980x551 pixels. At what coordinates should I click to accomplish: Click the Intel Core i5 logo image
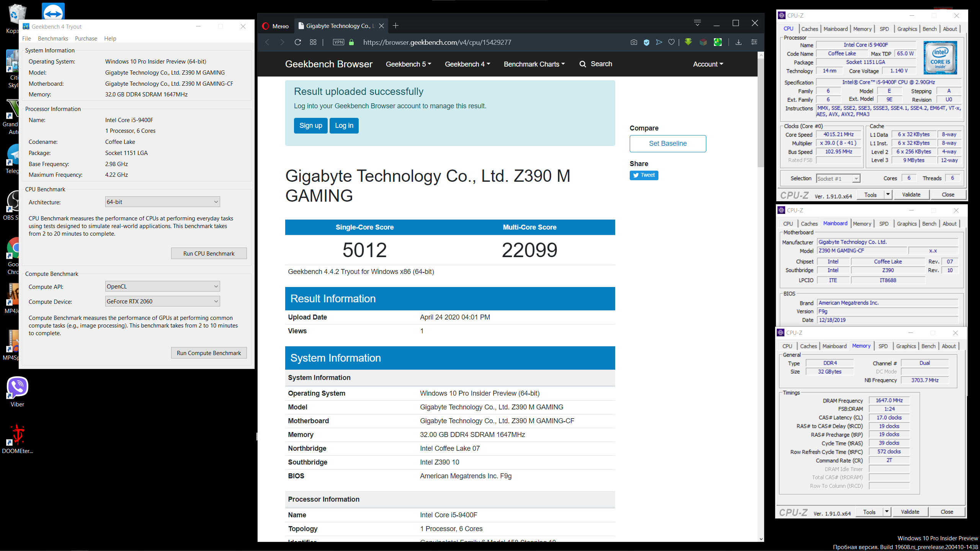click(940, 58)
